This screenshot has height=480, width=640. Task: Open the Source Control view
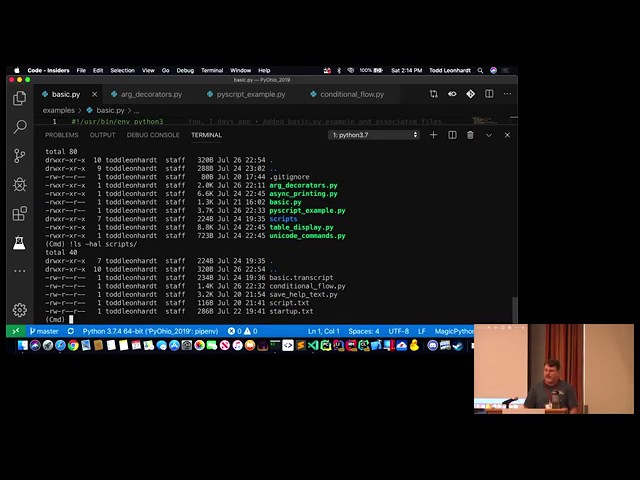[x=20, y=156]
